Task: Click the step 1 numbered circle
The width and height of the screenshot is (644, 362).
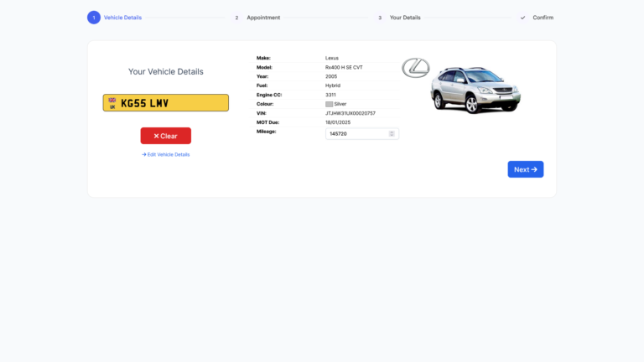Action: pos(94,18)
